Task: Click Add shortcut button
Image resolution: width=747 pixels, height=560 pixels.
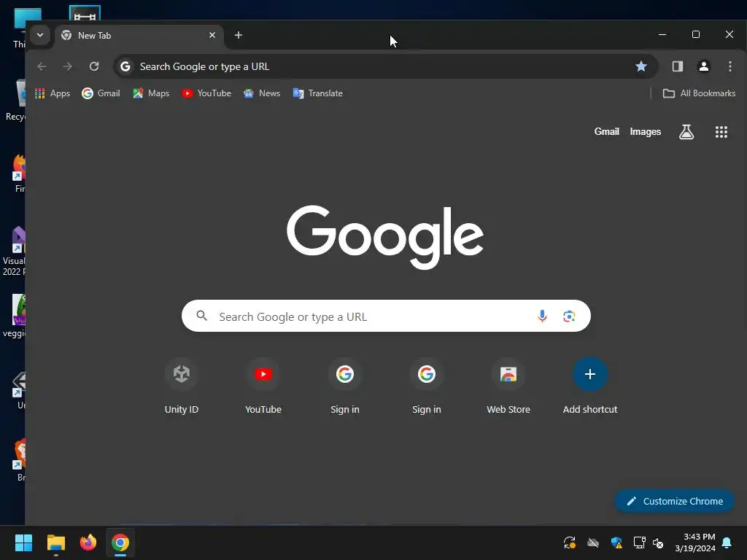Action: point(590,386)
